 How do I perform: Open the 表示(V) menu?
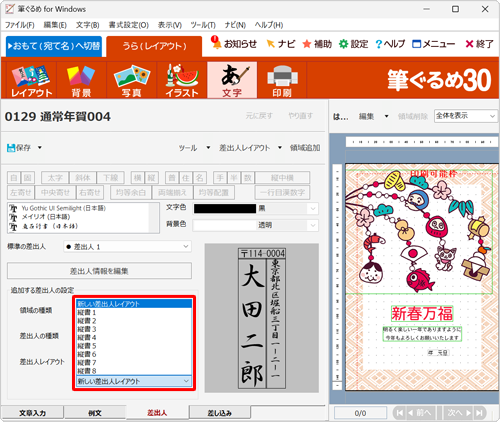(170, 25)
